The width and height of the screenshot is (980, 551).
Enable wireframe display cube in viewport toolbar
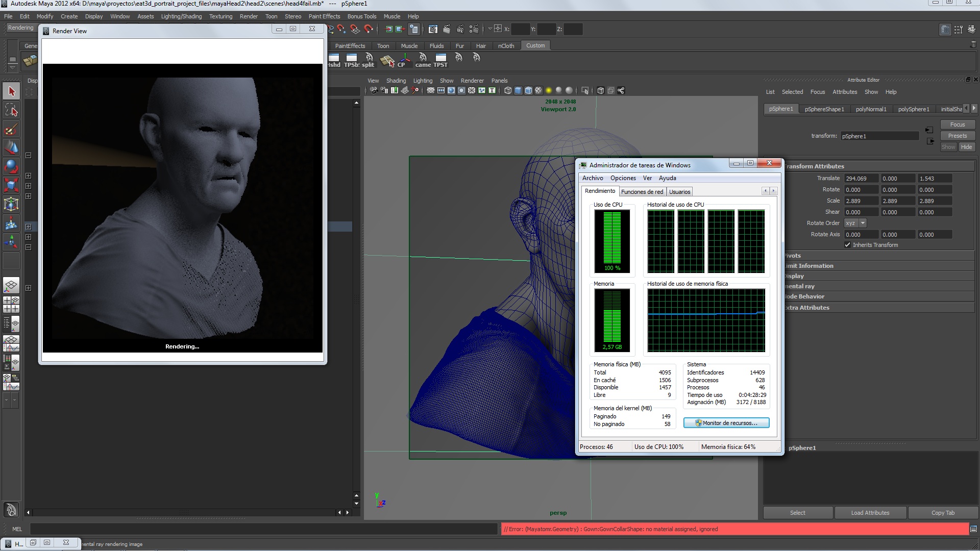508,90
